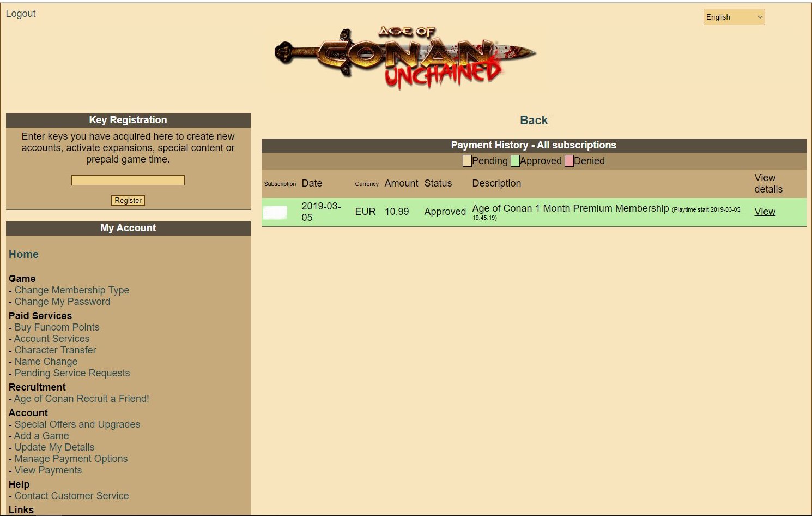Click the Currency column header

367,184
